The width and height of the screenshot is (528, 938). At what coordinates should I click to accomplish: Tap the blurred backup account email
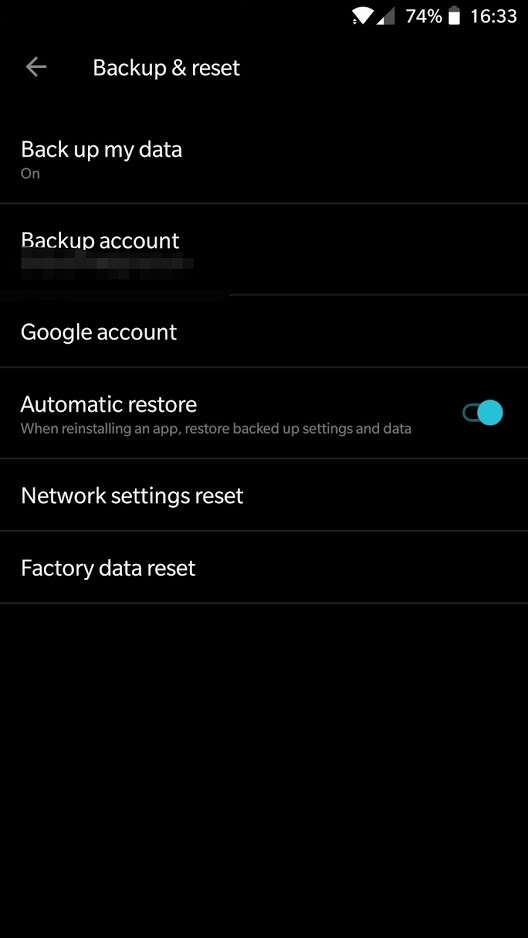point(108,267)
